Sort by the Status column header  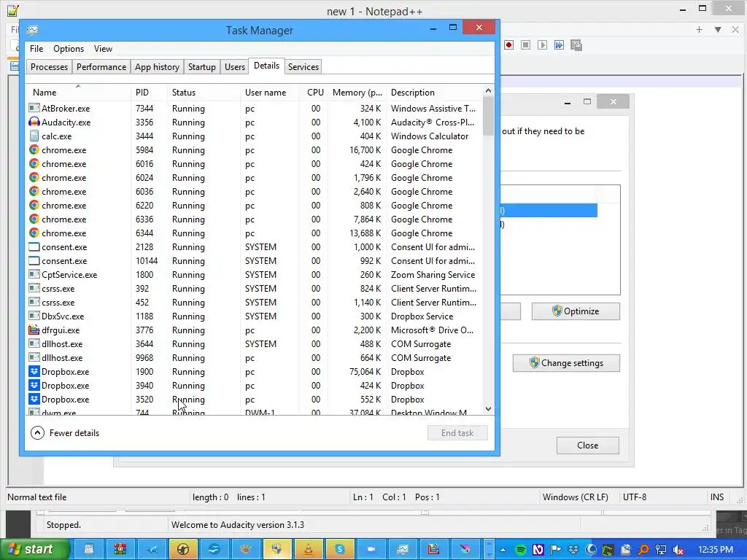click(x=204, y=93)
